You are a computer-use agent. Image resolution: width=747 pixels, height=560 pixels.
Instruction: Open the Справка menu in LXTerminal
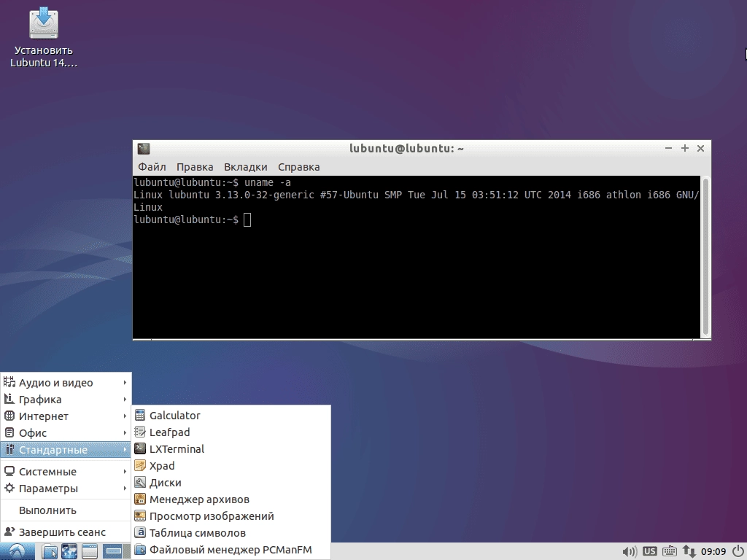coord(298,167)
